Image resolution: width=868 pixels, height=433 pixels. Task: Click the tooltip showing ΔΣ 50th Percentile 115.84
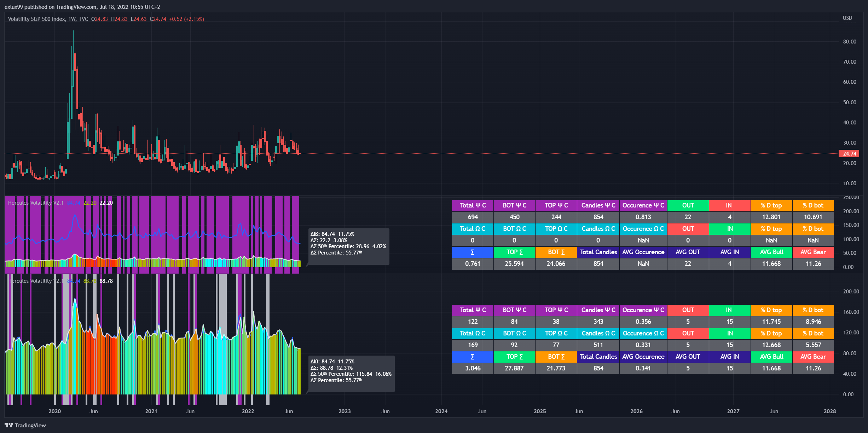tap(351, 374)
